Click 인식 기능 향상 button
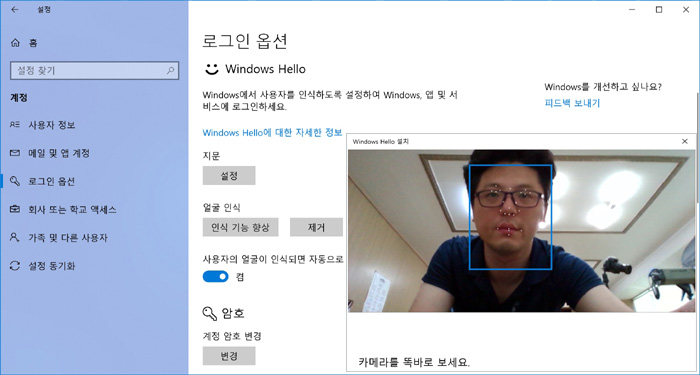Screen dimensions: 700x375 point(241,227)
